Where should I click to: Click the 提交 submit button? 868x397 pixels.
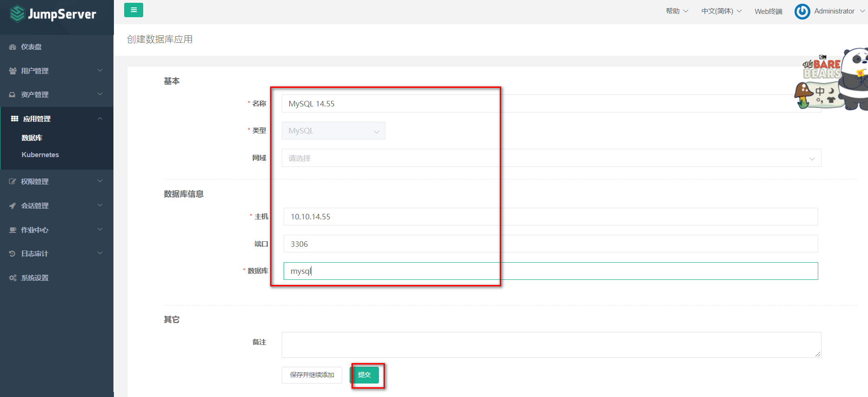(364, 375)
